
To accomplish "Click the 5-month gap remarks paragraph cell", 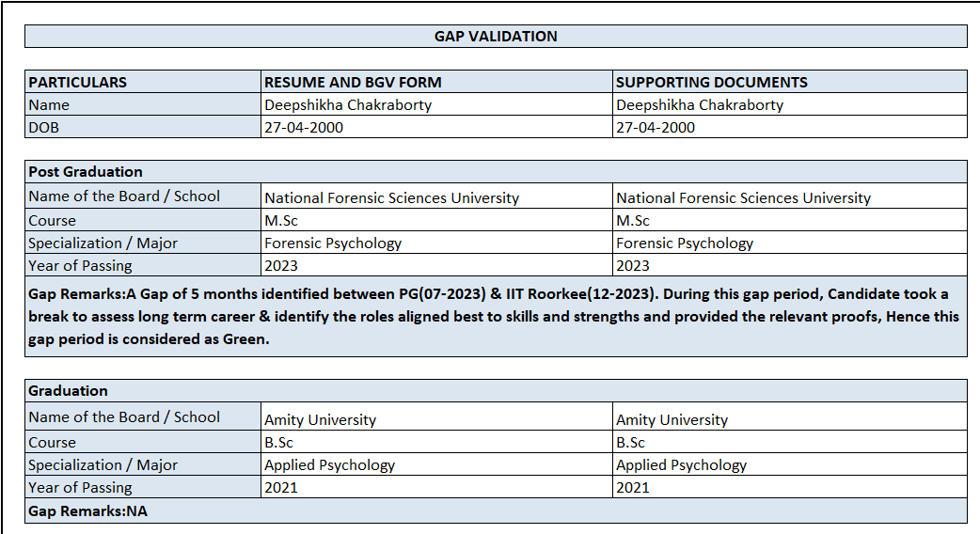I will [496, 317].
